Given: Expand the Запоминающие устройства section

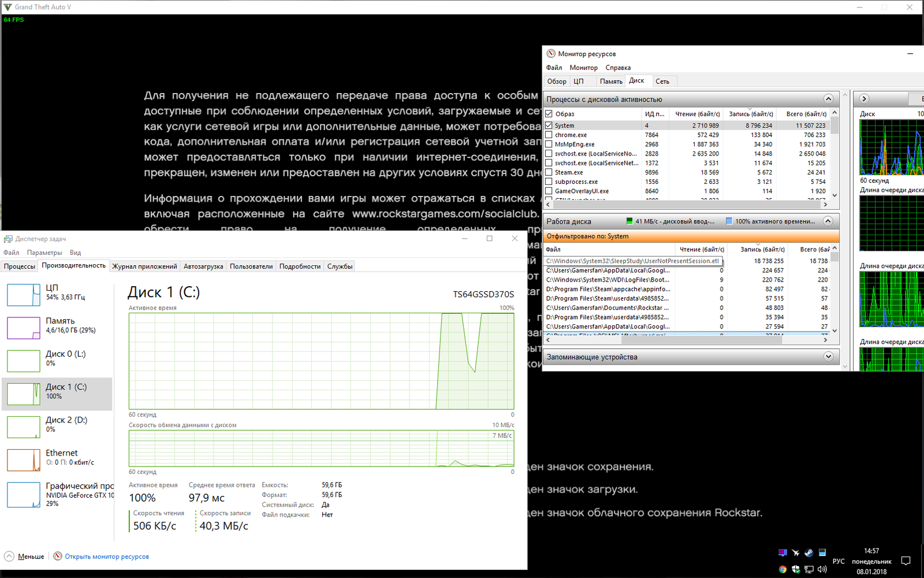Looking at the screenshot, I should pos(828,357).
